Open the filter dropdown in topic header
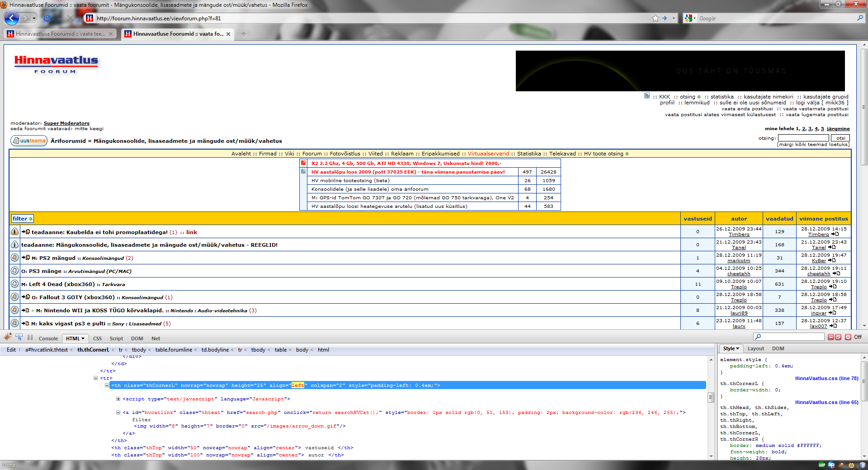Image resolution: width=868 pixels, height=470 pixels. 23,219
